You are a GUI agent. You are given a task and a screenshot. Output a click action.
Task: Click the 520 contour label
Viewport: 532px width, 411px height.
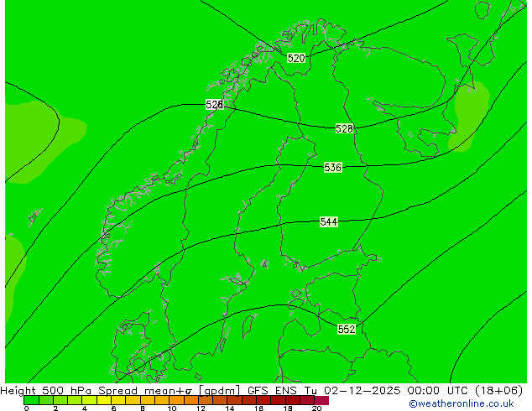coord(296,59)
